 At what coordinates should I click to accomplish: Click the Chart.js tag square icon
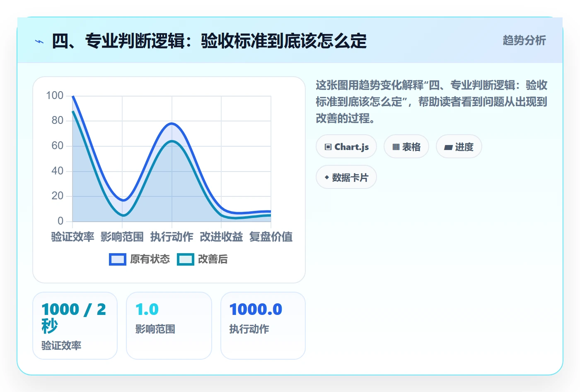(328, 147)
